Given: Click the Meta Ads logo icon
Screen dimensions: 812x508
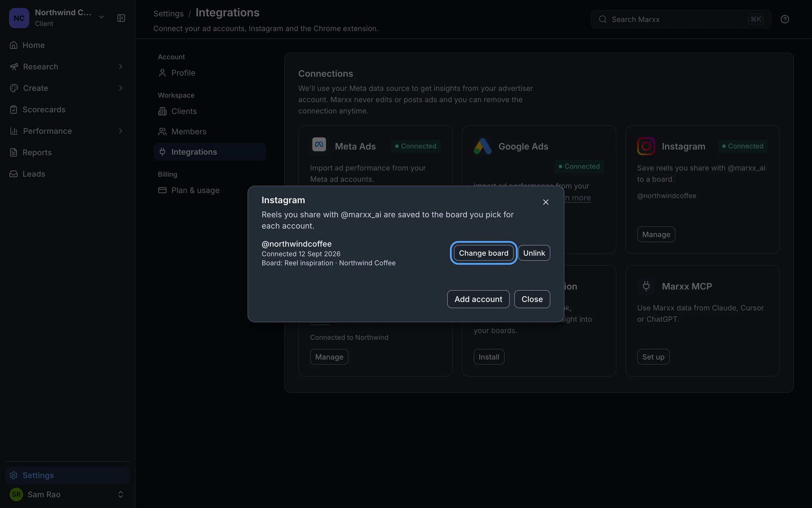Looking at the screenshot, I should [x=319, y=145].
